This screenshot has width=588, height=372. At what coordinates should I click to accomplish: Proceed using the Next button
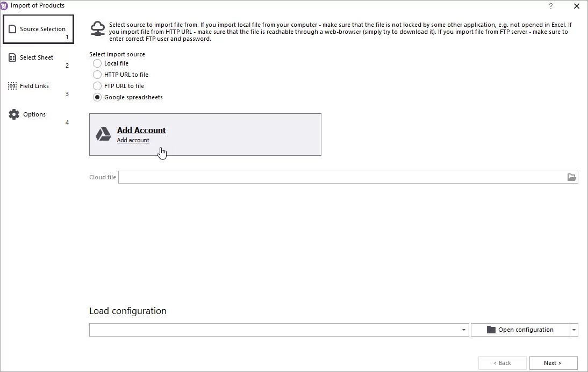tap(553, 362)
